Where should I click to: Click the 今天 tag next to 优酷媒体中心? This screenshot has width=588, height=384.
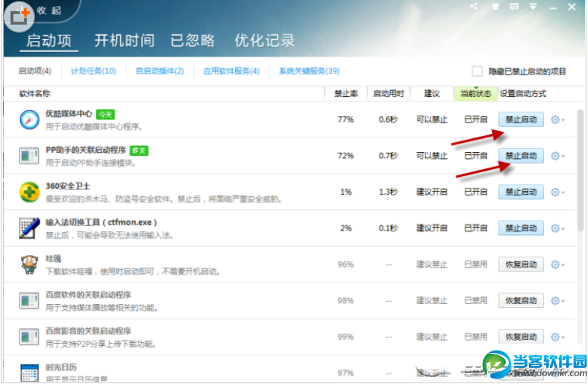pos(105,114)
